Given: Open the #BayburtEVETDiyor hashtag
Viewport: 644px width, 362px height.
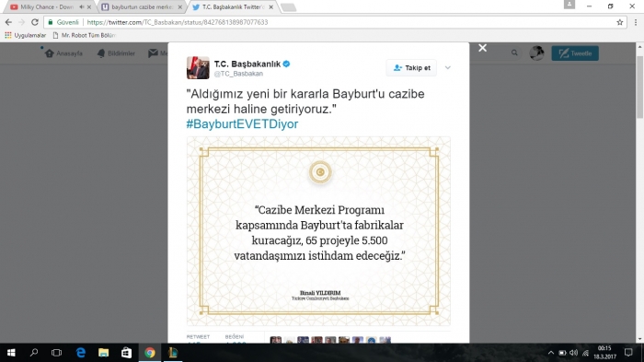Looking at the screenshot, I should point(242,123).
